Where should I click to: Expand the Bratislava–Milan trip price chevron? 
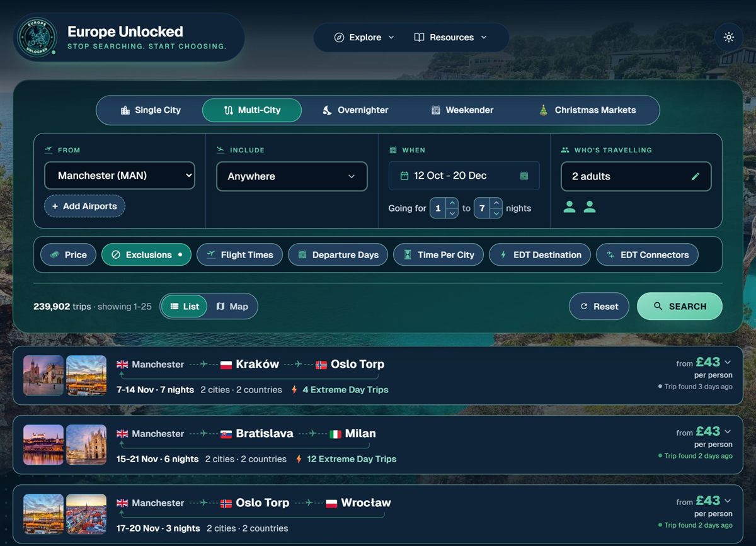pos(728,431)
